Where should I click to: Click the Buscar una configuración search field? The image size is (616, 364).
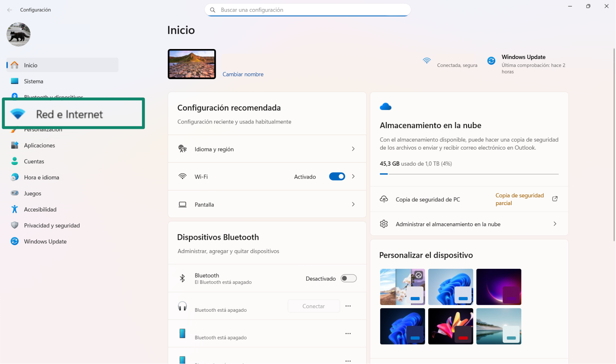308,10
